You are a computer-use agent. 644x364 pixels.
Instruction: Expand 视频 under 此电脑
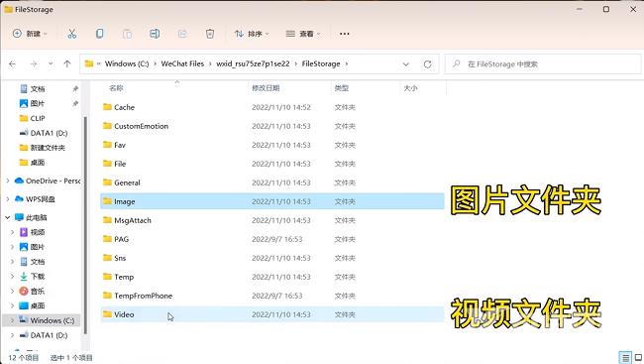click(12, 232)
